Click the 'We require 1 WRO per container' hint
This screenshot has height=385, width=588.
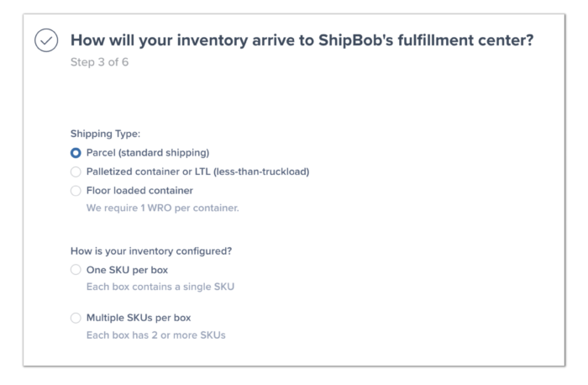[x=162, y=208]
